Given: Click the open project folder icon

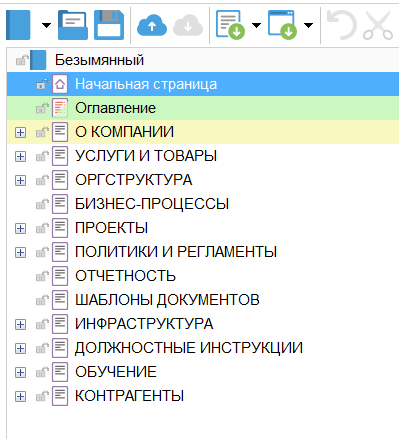Looking at the screenshot, I should [73, 25].
